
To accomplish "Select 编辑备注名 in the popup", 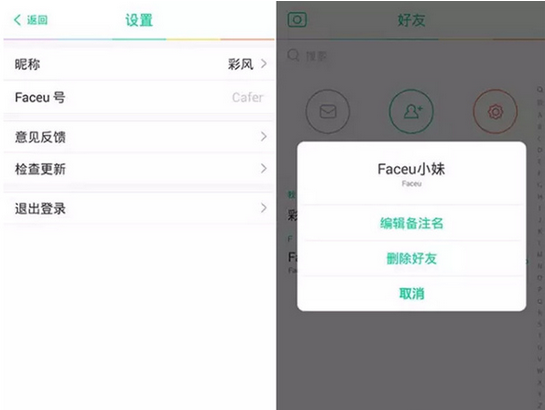I will (x=412, y=223).
